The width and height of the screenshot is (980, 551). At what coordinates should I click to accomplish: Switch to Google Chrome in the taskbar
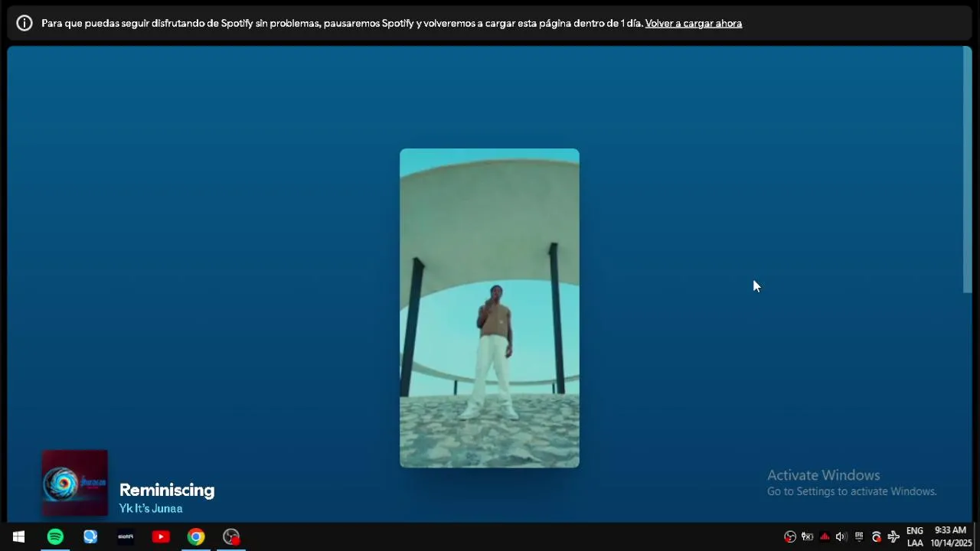click(x=196, y=536)
